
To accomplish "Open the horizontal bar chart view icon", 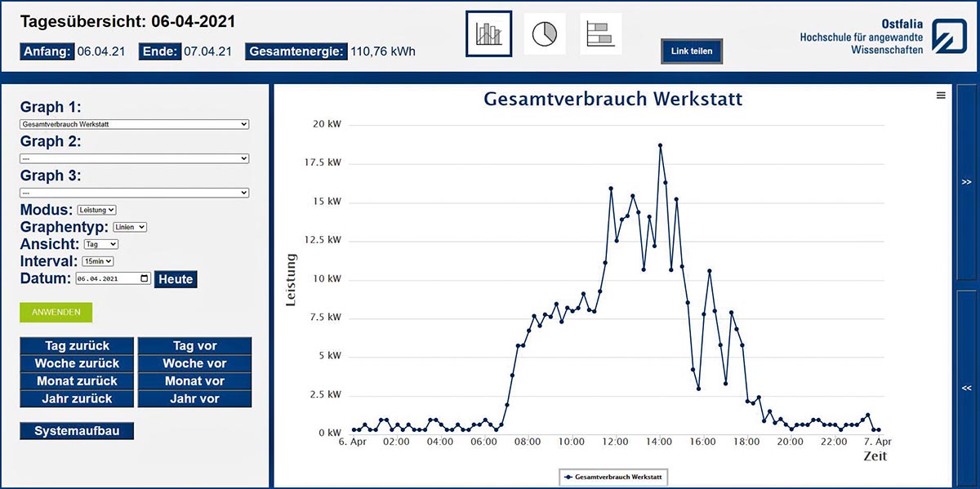I will pyautogui.click(x=600, y=33).
